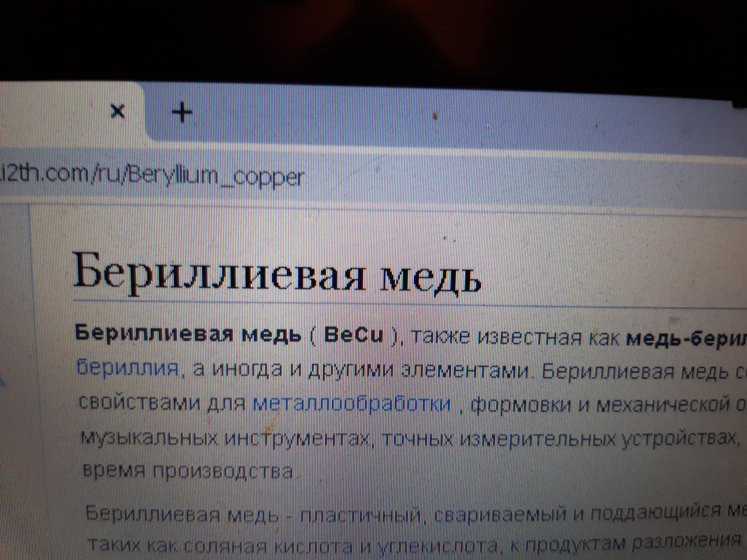Follow the 'металлообработки' hyperlink
This screenshot has height=560, width=747.
[x=351, y=404]
